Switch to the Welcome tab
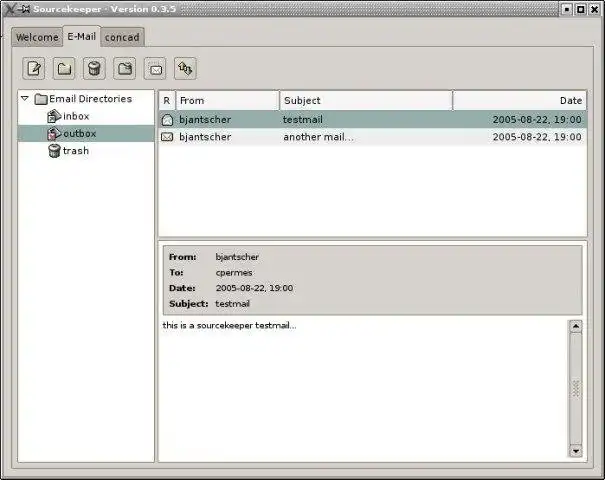This screenshot has width=605, height=480. 37,37
